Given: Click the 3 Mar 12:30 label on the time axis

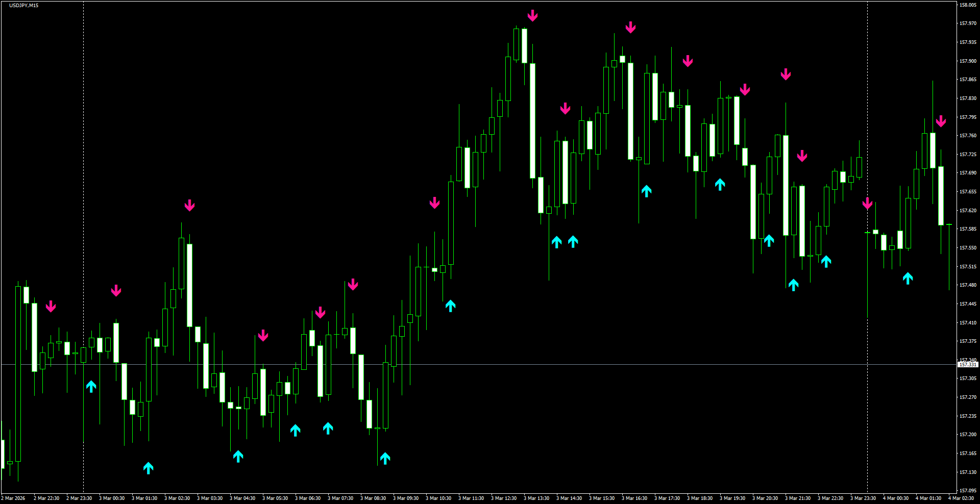Looking at the screenshot, I should (x=505, y=498).
